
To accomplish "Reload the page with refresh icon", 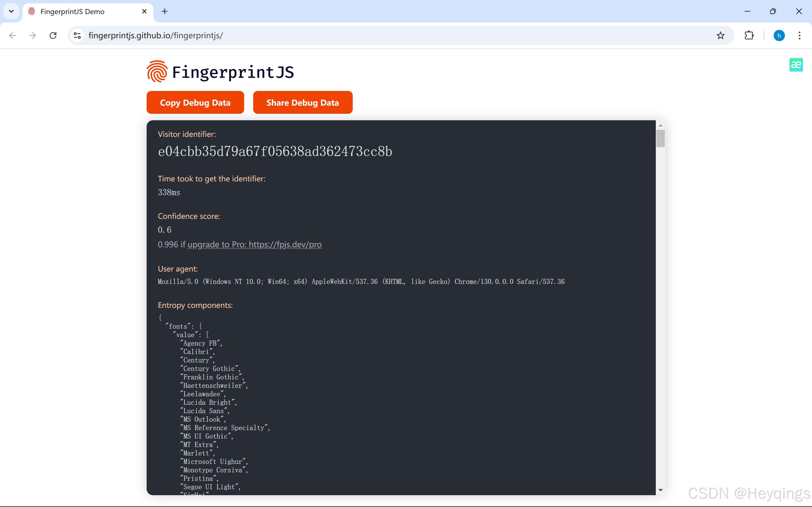I will point(53,35).
